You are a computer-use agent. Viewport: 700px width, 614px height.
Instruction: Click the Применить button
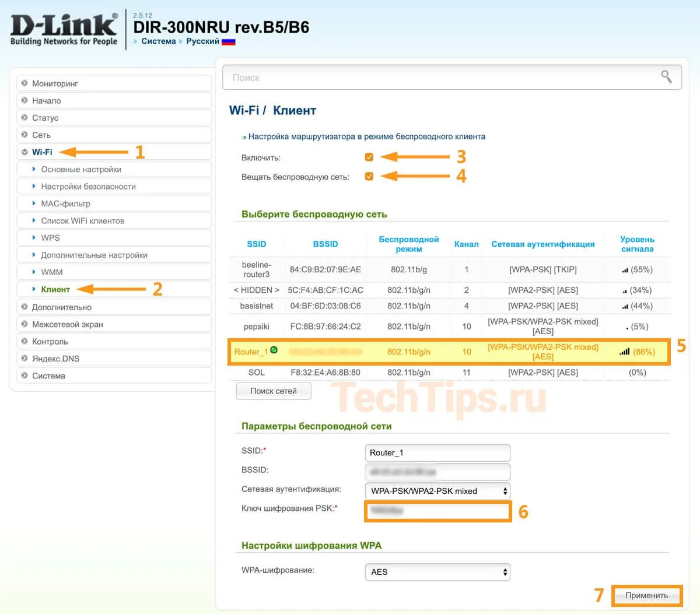[x=646, y=595]
